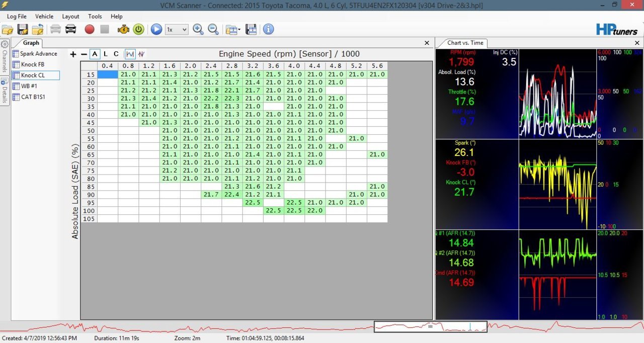Close the Graph panel with its X
The image size is (644, 343).
(427, 43)
